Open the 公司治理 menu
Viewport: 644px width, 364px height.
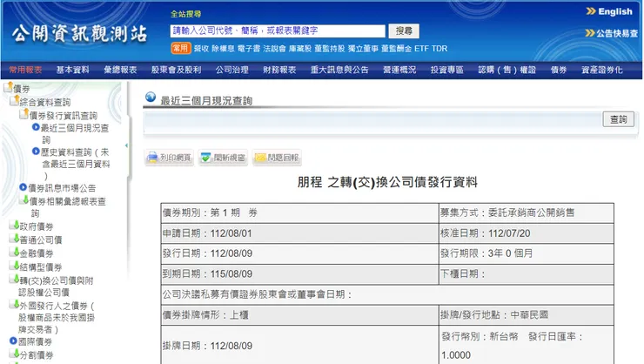[232, 70]
